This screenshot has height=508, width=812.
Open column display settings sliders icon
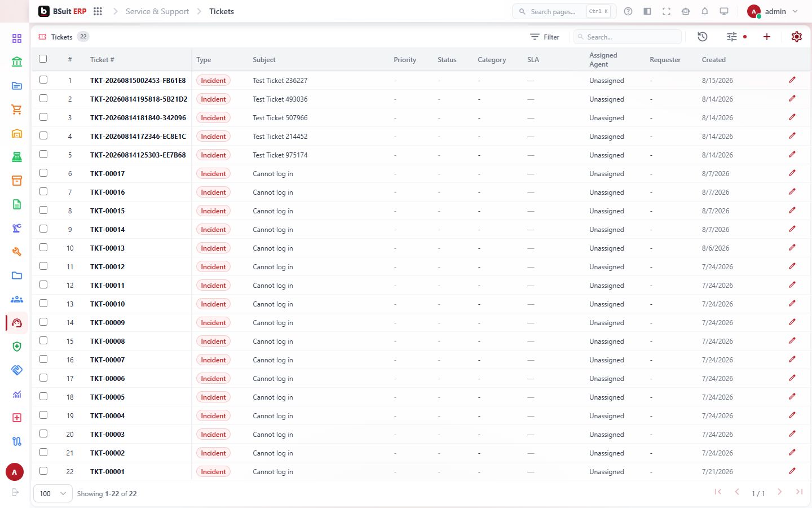732,37
